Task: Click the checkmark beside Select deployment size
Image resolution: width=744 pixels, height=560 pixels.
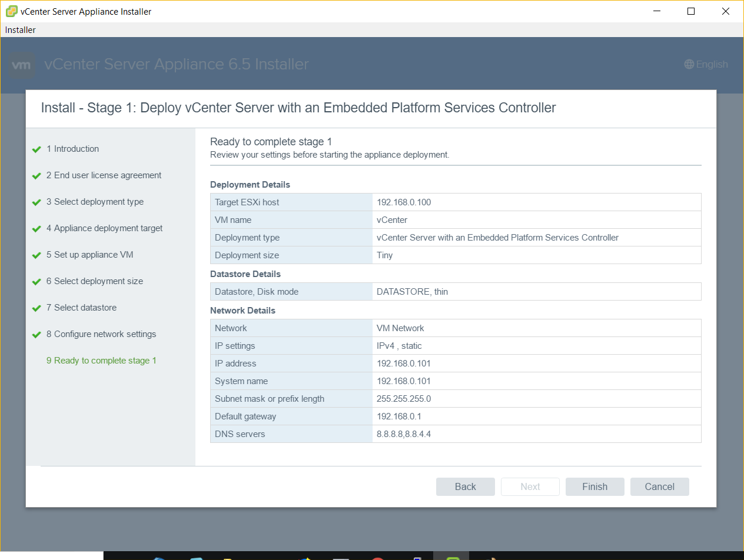Action: point(36,282)
